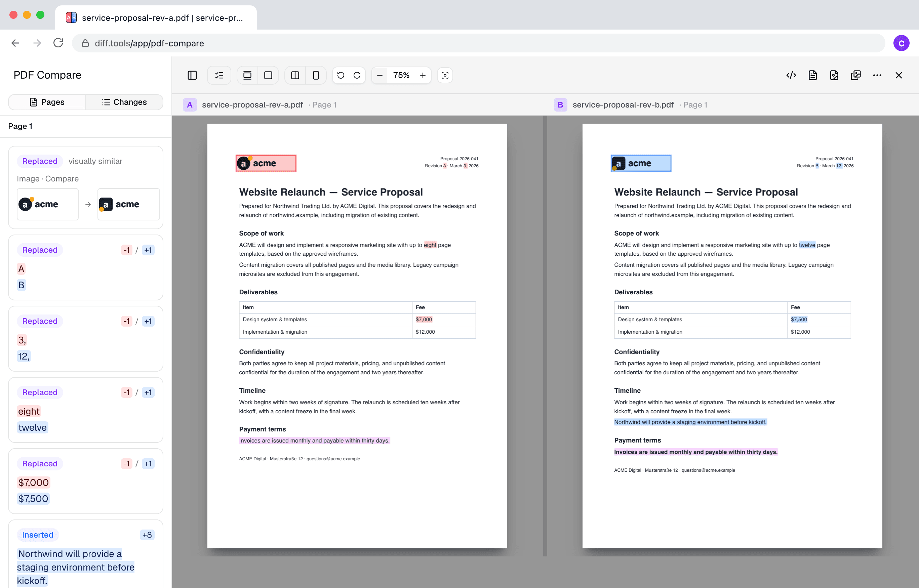The width and height of the screenshot is (919, 588).
Task: Select the service-proposal browser tab
Action: tap(156, 17)
